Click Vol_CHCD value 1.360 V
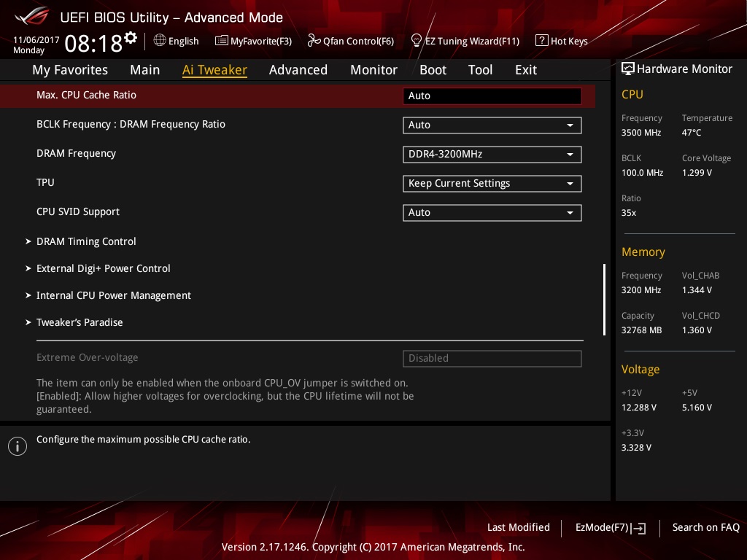The image size is (747, 560). 697,330
